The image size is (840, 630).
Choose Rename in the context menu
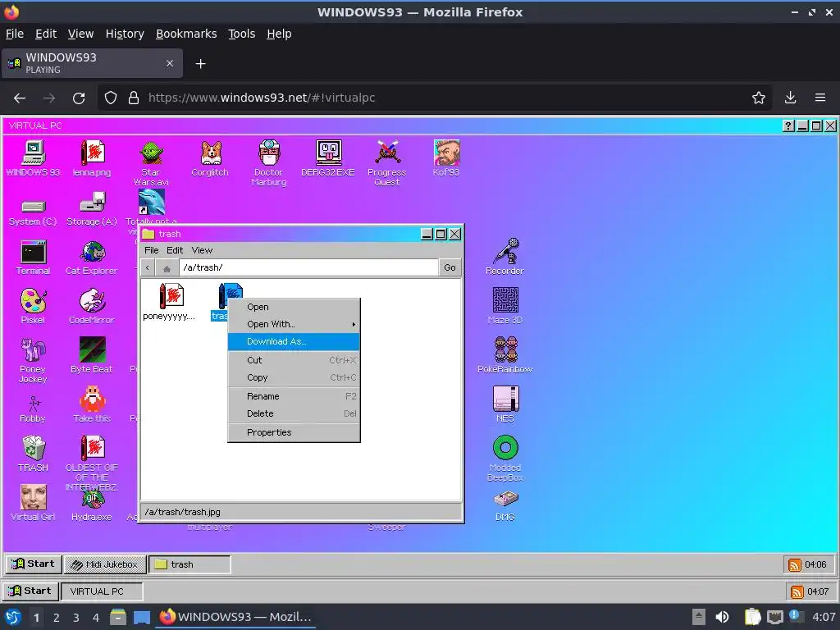pos(294,396)
